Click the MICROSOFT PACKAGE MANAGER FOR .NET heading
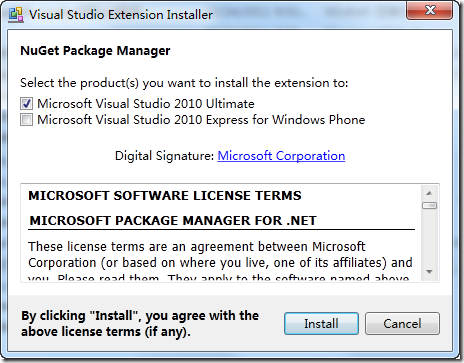This screenshot has height=363, width=464. (x=173, y=221)
